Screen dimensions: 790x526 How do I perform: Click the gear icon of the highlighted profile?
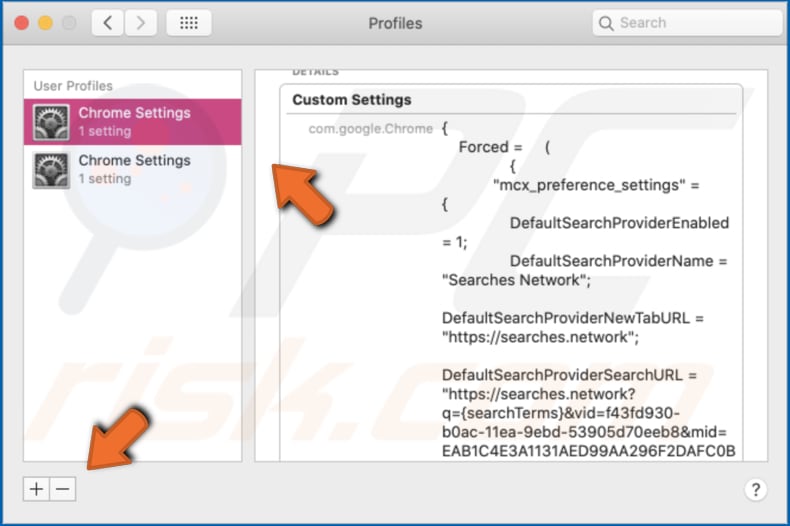pyautogui.click(x=51, y=122)
